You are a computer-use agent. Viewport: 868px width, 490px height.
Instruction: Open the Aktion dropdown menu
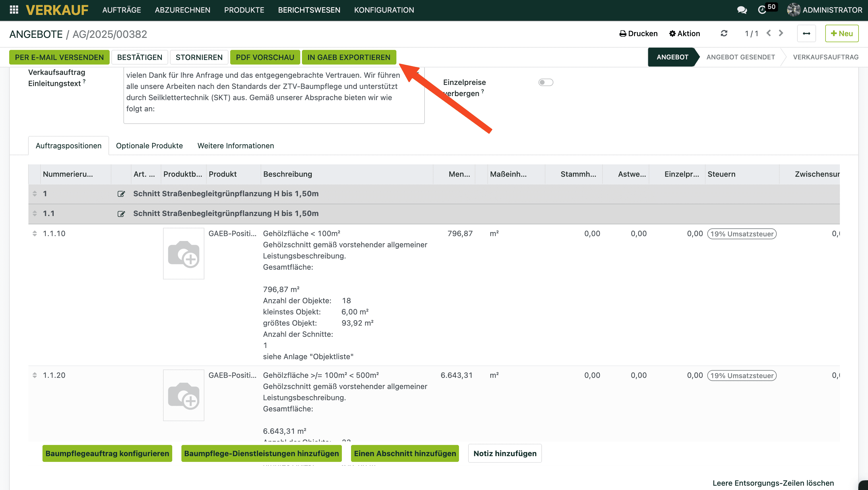(685, 33)
